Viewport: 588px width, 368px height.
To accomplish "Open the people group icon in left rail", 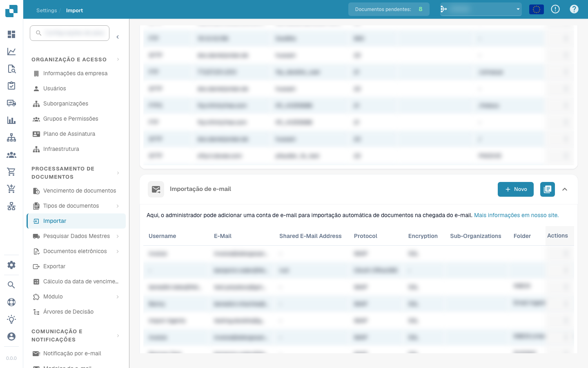I will [x=11, y=155].
